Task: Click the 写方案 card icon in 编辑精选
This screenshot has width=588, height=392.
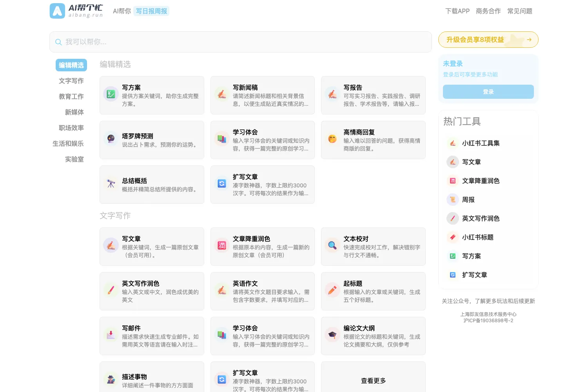Action: (x=111, y=94)
